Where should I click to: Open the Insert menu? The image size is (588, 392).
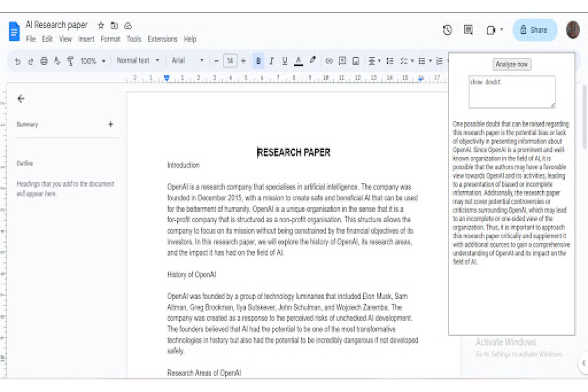[86, 39]
